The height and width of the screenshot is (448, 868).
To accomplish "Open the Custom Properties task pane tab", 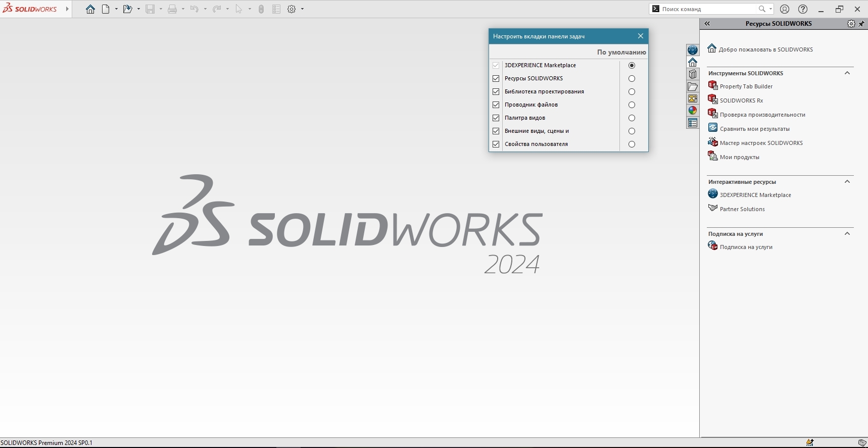I will (693, 123).
